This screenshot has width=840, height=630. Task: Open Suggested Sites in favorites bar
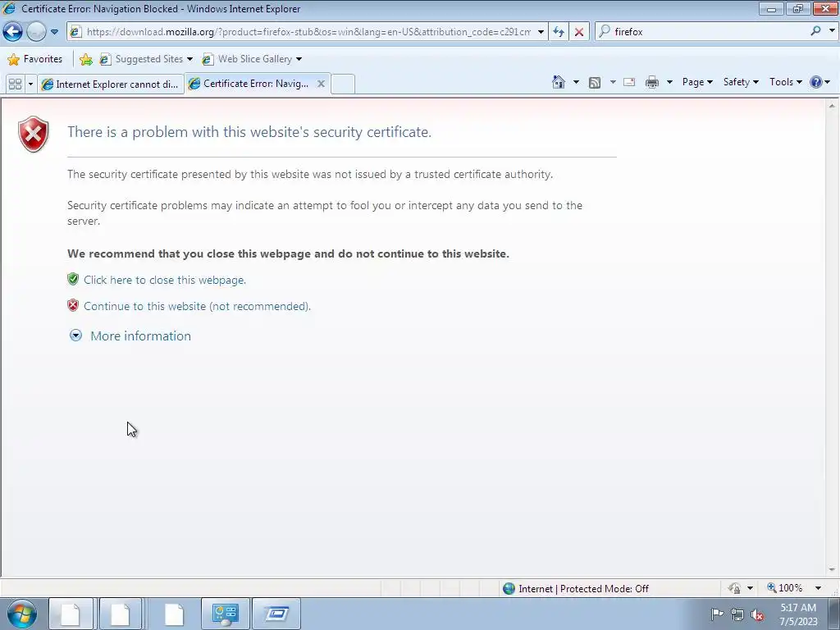(x=146, y=59)
